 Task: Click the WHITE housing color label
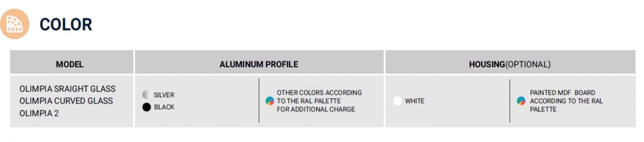414,101
